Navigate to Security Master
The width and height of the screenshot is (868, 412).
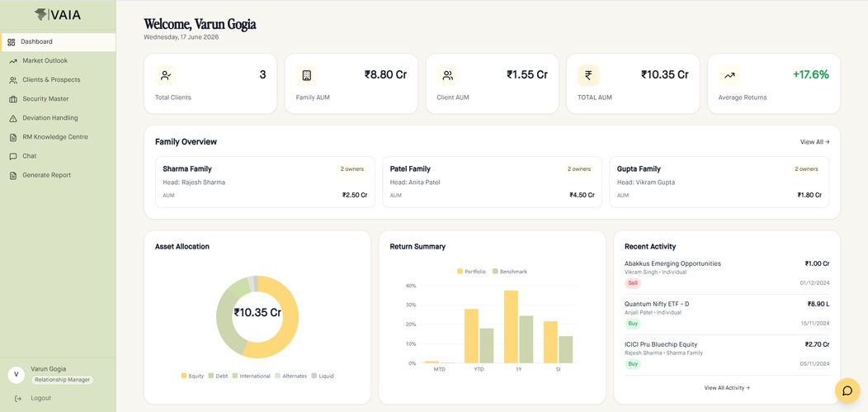[58, 99]
